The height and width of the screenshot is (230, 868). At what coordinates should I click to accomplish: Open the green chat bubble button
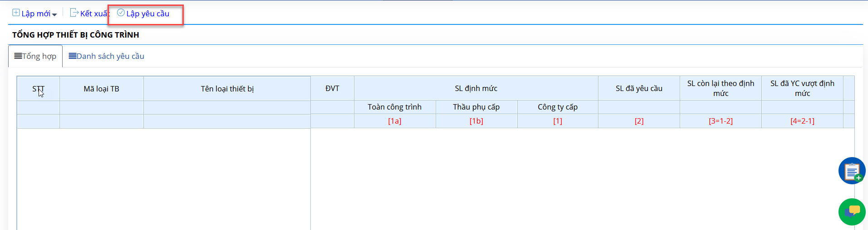pyautogui.click(x=852, y=211)
